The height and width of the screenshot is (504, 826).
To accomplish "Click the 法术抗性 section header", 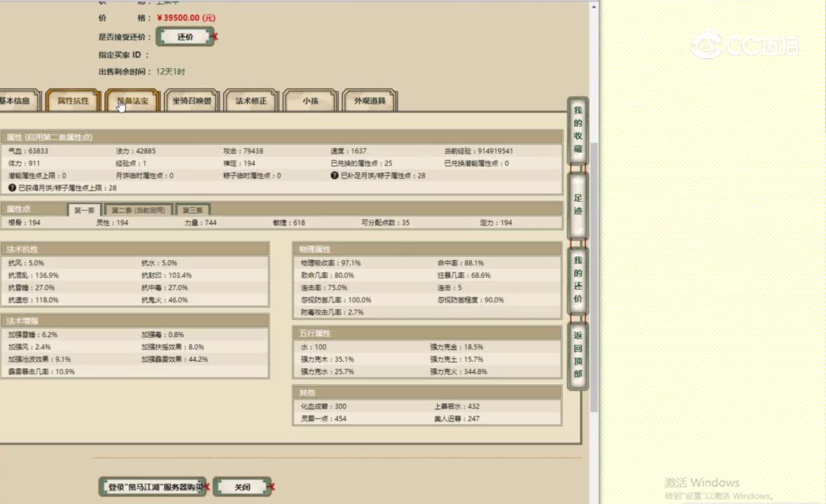I will 134,249.
